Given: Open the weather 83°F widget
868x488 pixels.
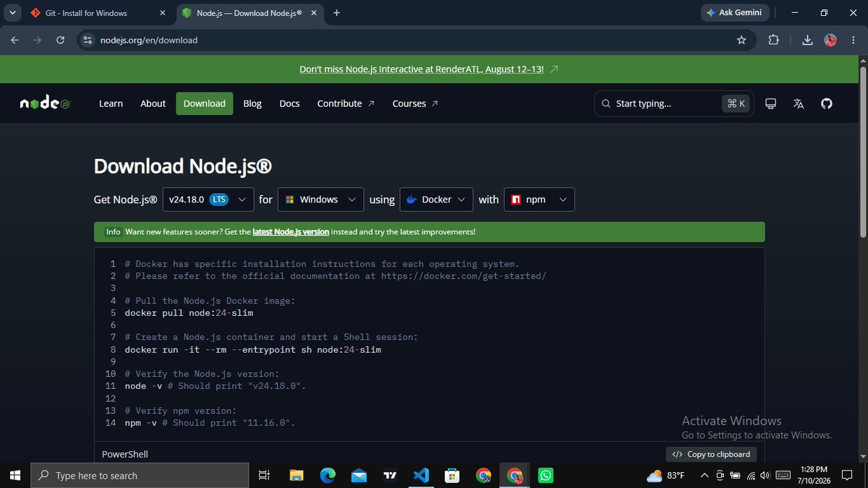Looking at the screenshot, I should coord(665,475).
